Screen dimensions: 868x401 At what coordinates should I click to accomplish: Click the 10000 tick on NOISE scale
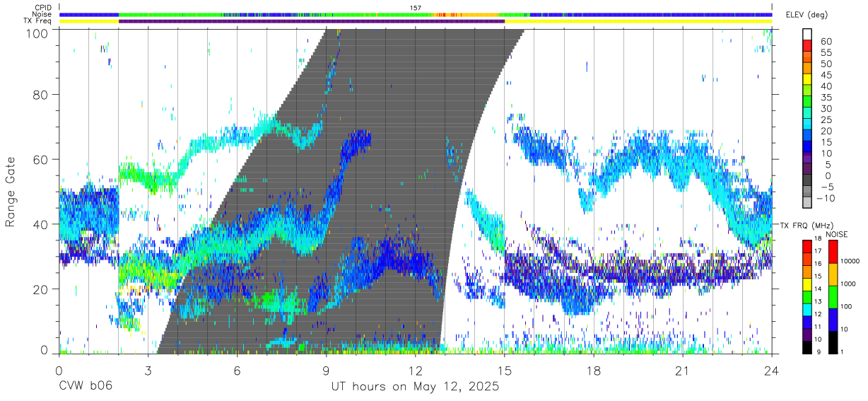pos(851,261)
